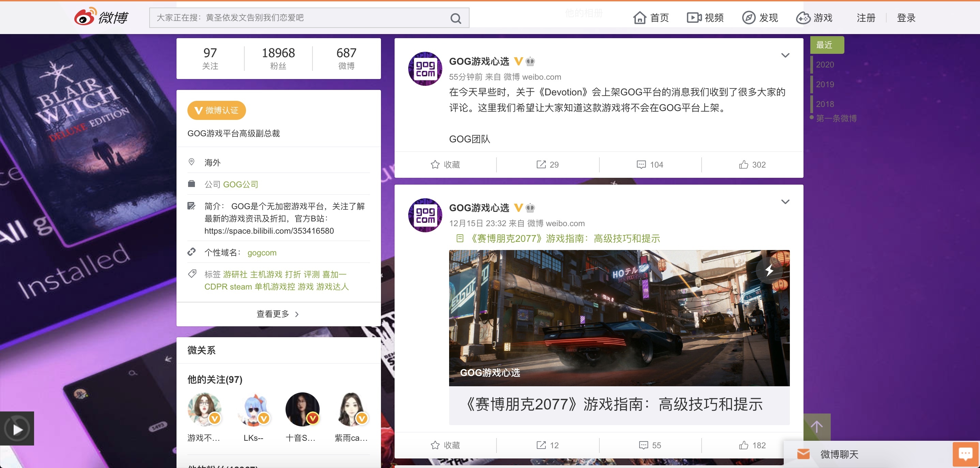This screenshot has height=468, width=980.
Task: Click the 收藏 star on the 赛博朋克2077 post
Action: coord(445,445)
